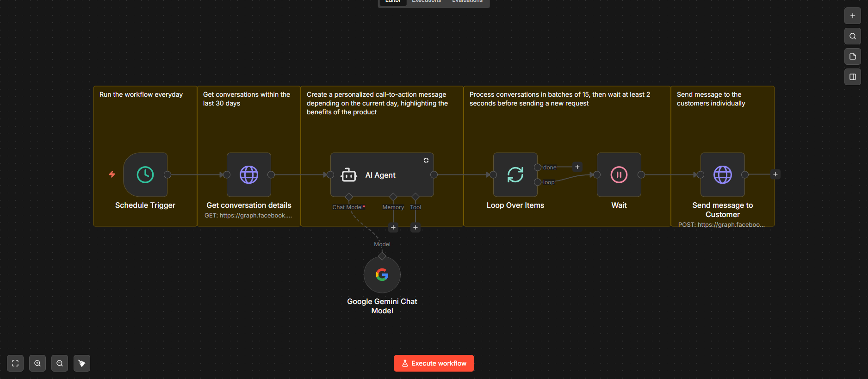Zoom out of the canvas

pyautogui.click(x=60, y=363)
